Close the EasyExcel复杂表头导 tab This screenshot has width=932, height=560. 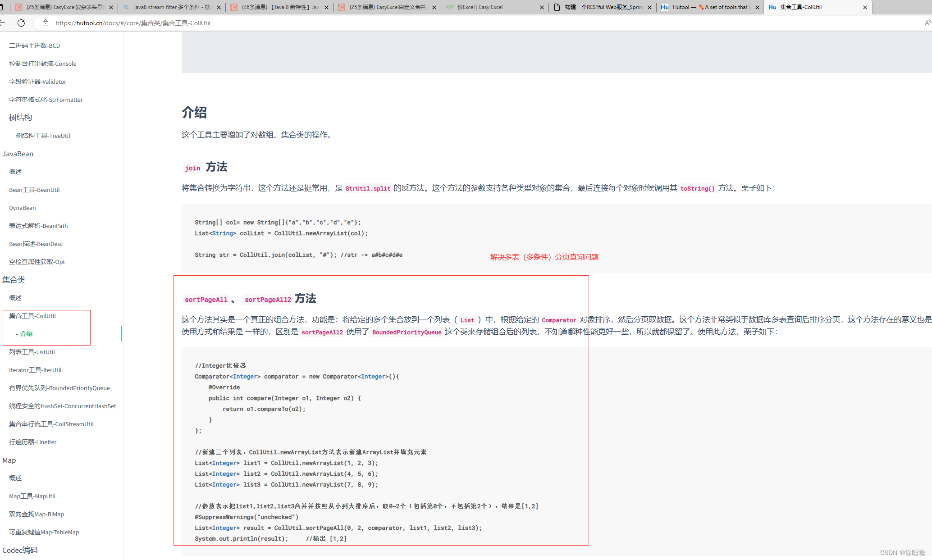pyautogui.click(x=111, y=7)
